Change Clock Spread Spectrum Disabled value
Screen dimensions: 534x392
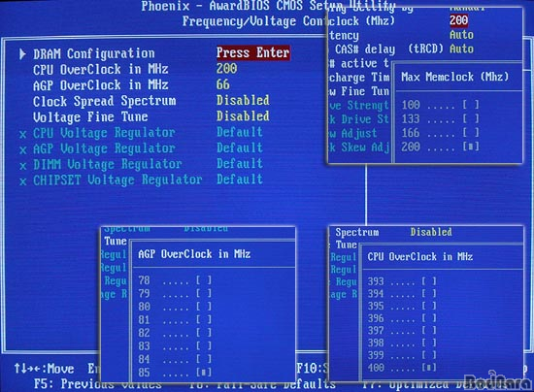click(x=243, y=100)
